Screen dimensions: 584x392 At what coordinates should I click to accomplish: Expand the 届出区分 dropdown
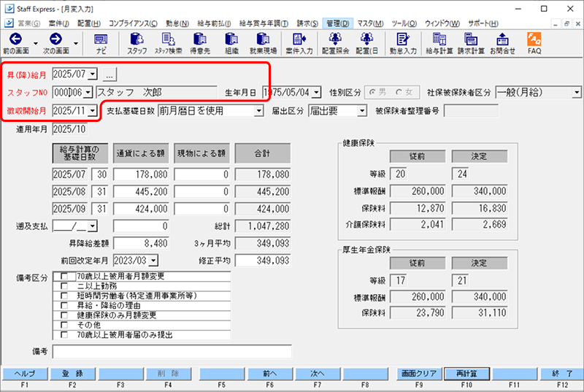(x=362, y=110)
